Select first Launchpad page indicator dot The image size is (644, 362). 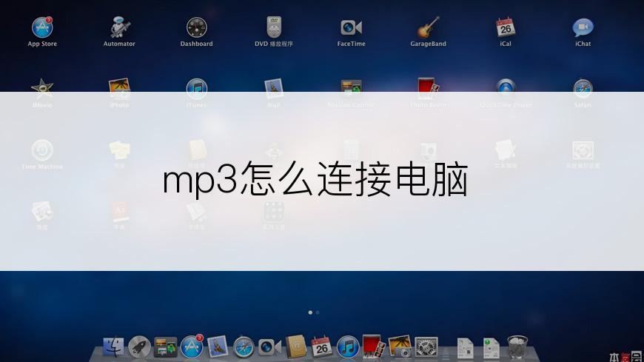coord(310,312)
